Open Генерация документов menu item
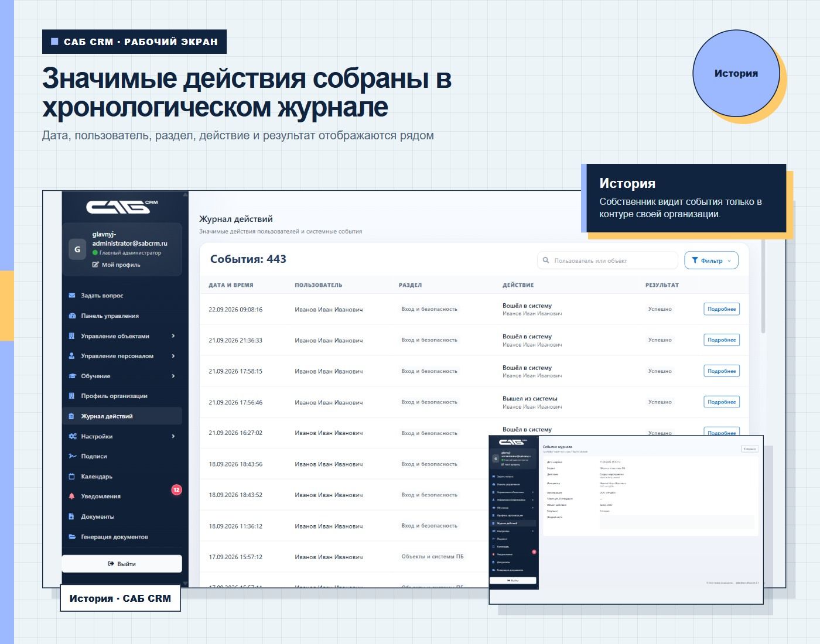Screen dimensions: 820x644 122,537
